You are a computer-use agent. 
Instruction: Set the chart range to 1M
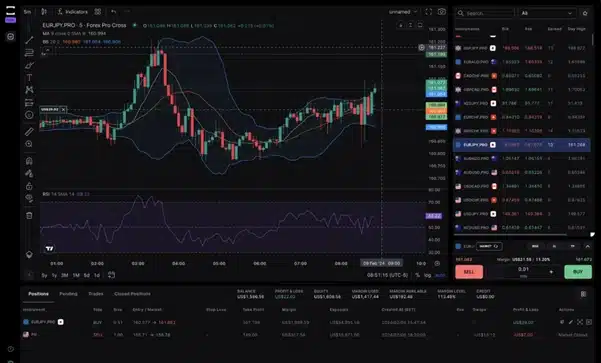(x=76, y=275)
